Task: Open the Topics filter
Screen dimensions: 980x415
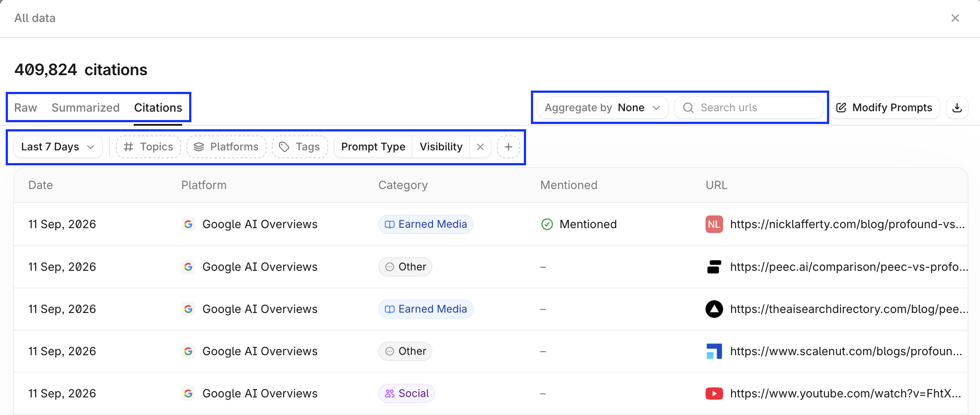Action: pos(148,147)
